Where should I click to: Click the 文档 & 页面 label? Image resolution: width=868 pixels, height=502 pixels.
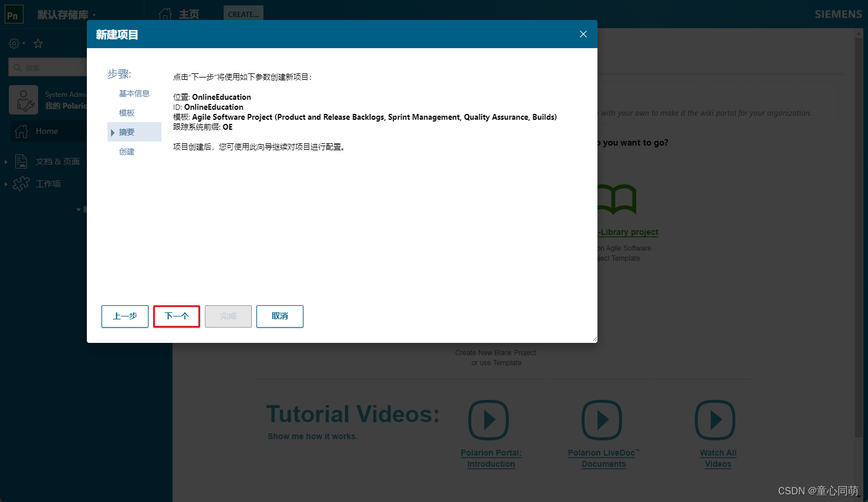(x=58, y=161)
